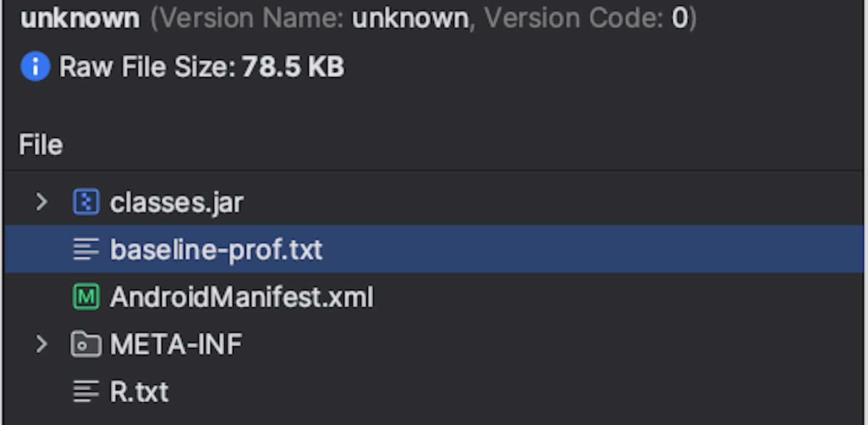868x425 pixels.
Task: Select the R.txt file
Action: pyautogui.click(x=139, y=392)
